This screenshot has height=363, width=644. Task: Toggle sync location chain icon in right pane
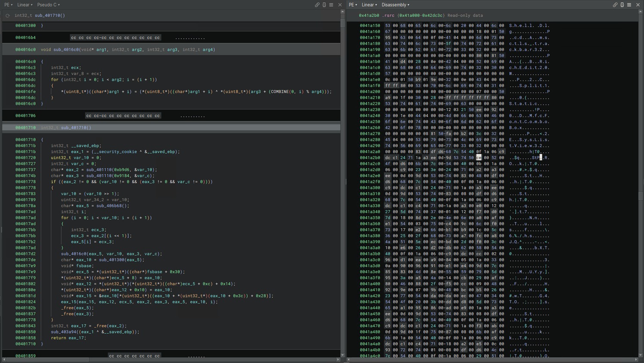[x=615, y=4]
